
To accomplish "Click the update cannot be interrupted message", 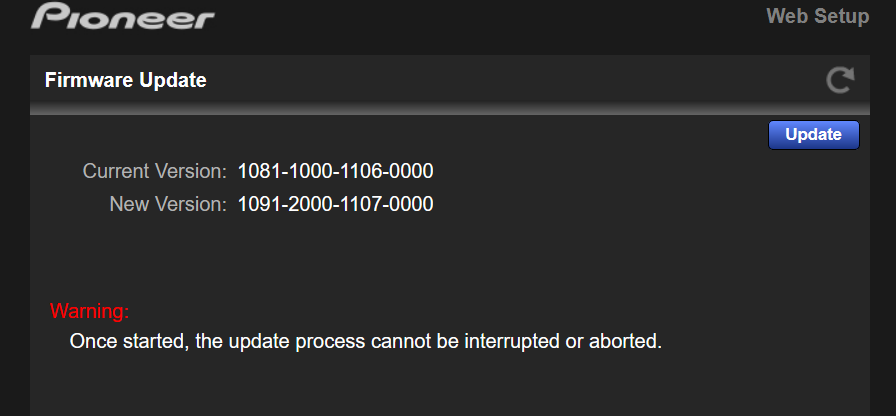I will (366, 341).
